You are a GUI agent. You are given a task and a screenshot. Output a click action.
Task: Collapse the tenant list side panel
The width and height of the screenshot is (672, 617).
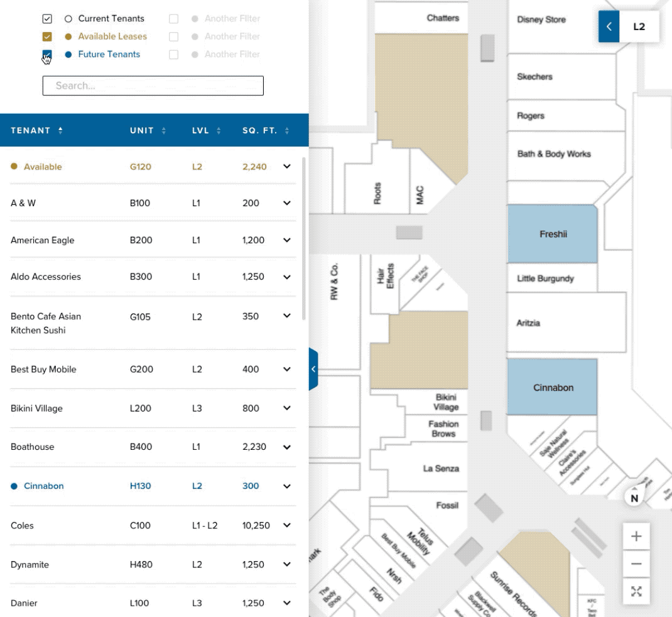pyautogui.click(x=313, y=369)
